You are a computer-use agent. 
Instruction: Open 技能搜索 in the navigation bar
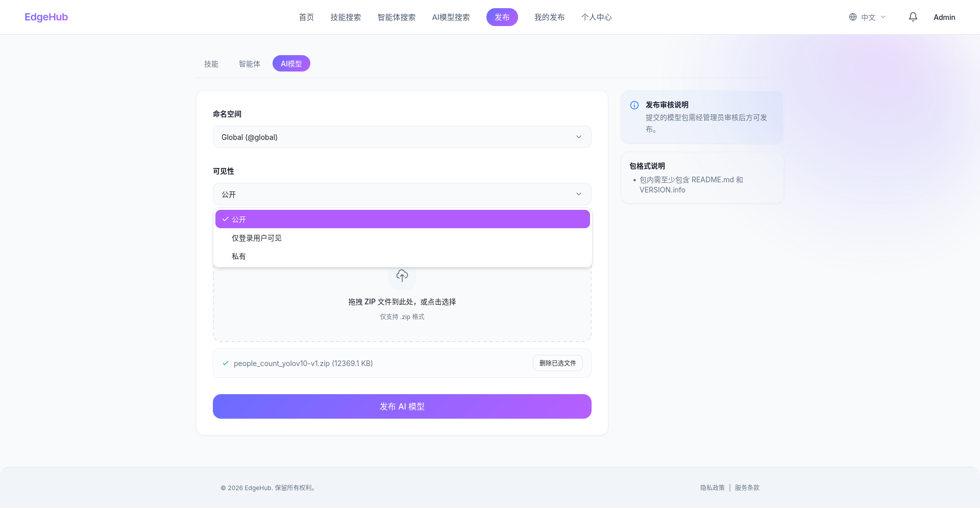(346, 17)
